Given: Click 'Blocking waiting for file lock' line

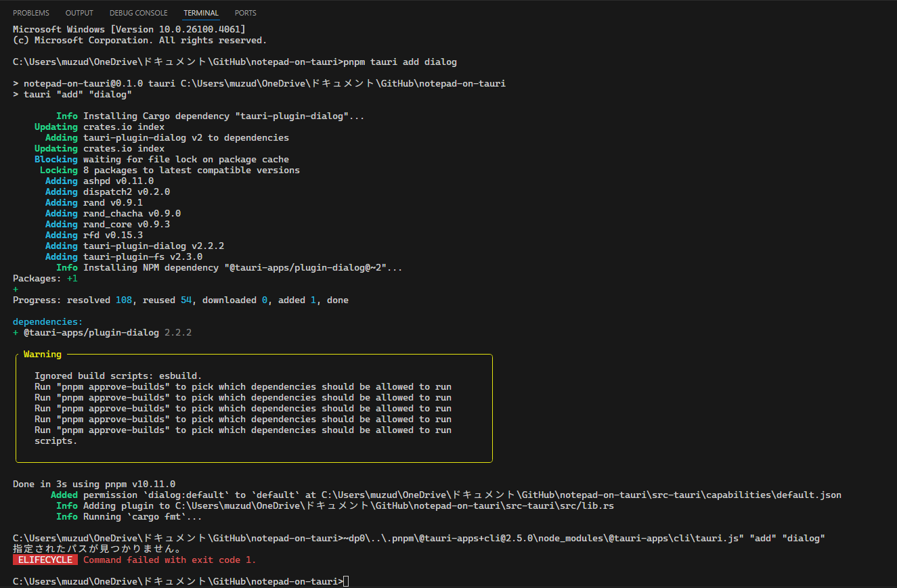Looking at the screenshot, I should [x=162, y=160].
